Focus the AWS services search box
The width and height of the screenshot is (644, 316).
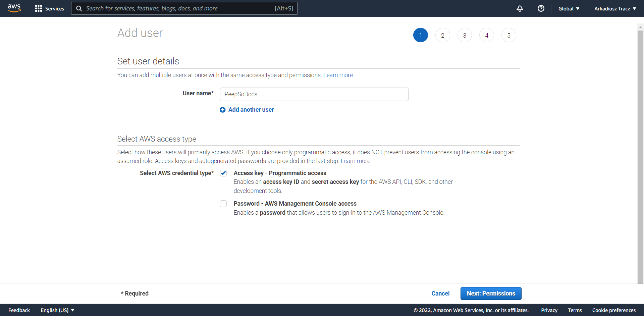pos(184,8)
